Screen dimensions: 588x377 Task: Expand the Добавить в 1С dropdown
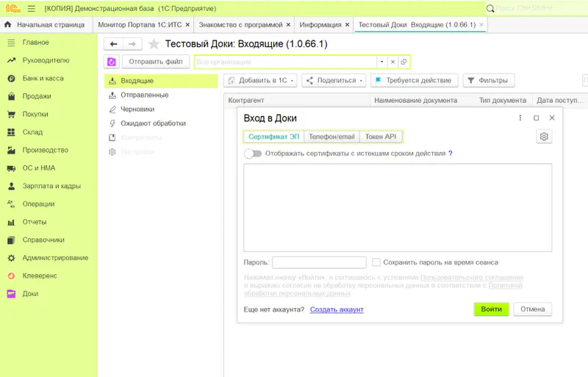(x=260, y=80)
